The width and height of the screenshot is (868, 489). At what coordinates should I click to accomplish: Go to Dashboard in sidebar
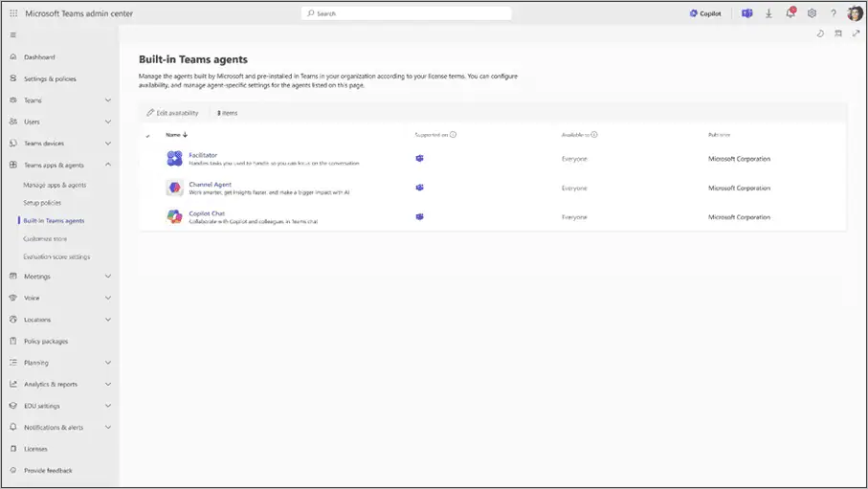(39, 57)
